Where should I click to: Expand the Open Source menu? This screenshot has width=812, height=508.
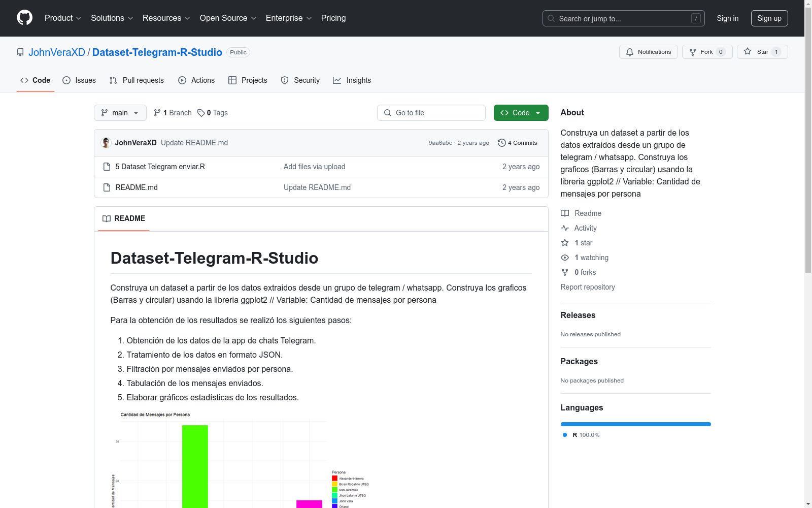point(228,18)
